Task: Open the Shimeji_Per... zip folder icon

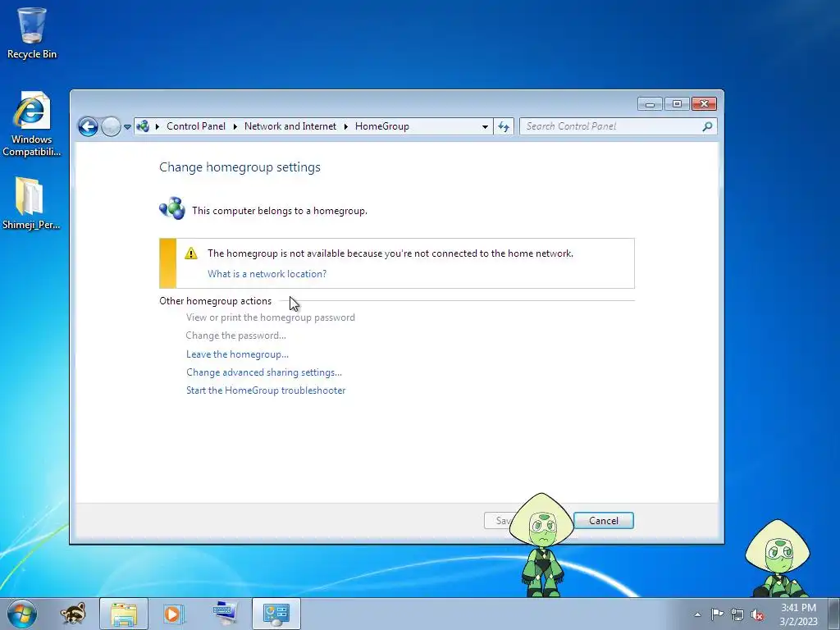Action: pos(31,203)
